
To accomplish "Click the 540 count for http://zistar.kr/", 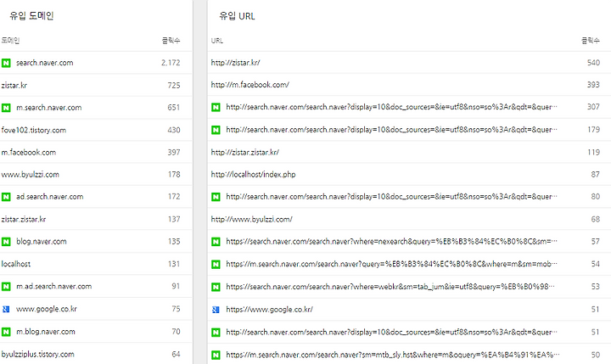I will 593,63.
